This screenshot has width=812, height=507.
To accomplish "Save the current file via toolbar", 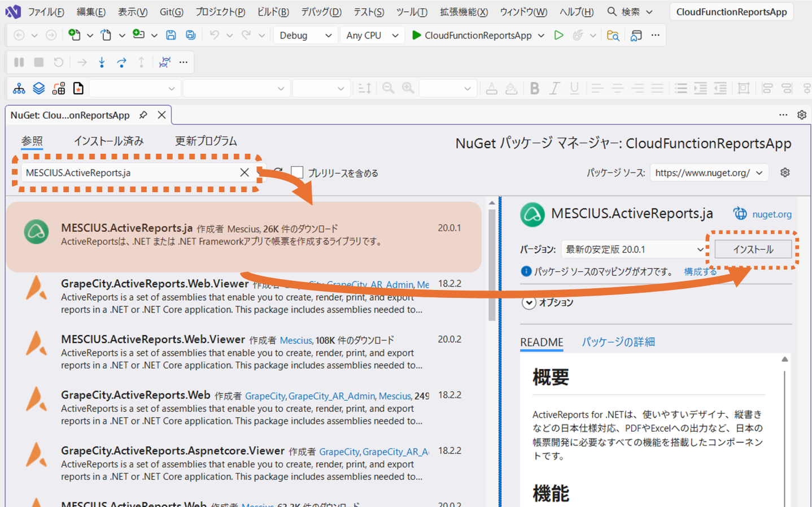I will coord(171,35).
